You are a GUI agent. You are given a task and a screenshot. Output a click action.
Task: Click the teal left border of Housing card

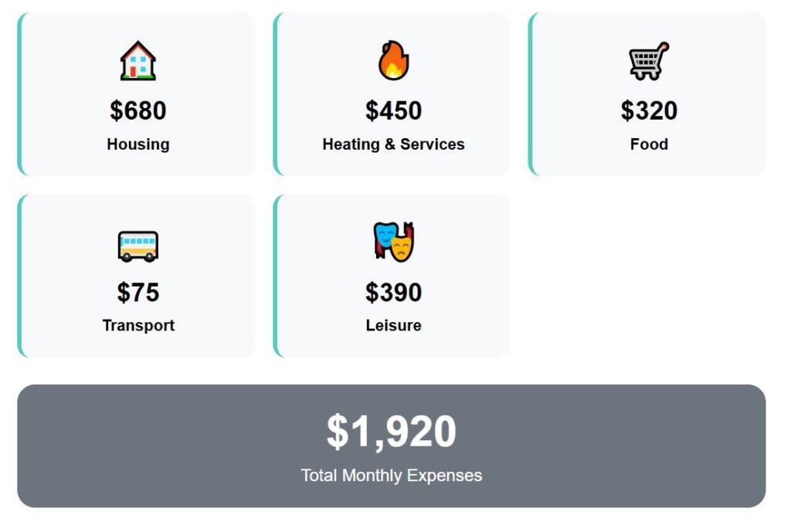pos(19,94)
